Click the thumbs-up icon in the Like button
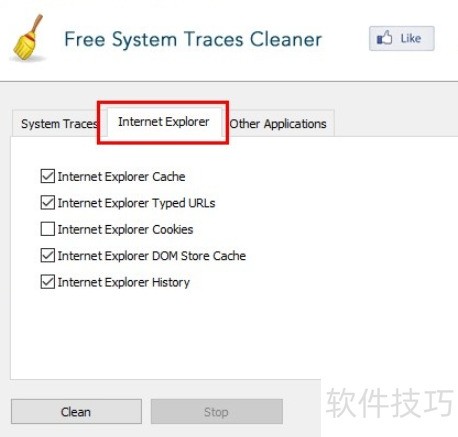This screenshot has width=458, height=437. point(384,38)
